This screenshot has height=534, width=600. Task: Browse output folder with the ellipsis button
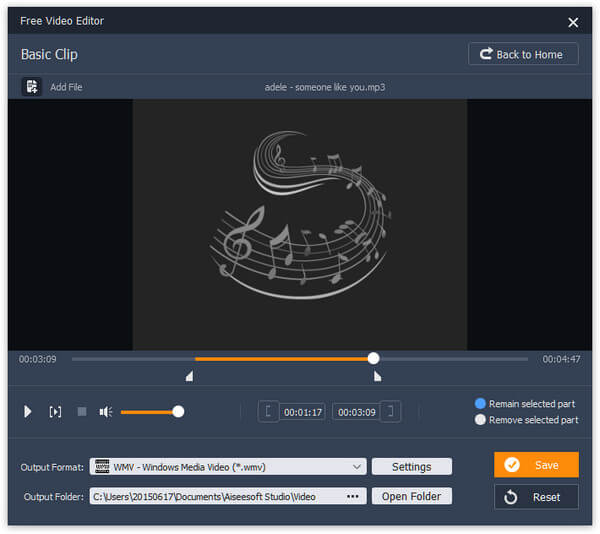click(352, 497)
